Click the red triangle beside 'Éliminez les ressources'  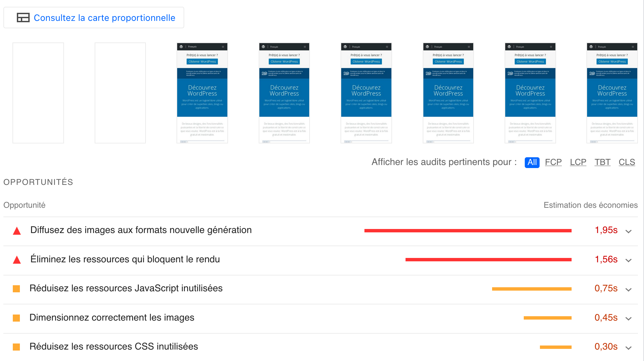(16, 260)
